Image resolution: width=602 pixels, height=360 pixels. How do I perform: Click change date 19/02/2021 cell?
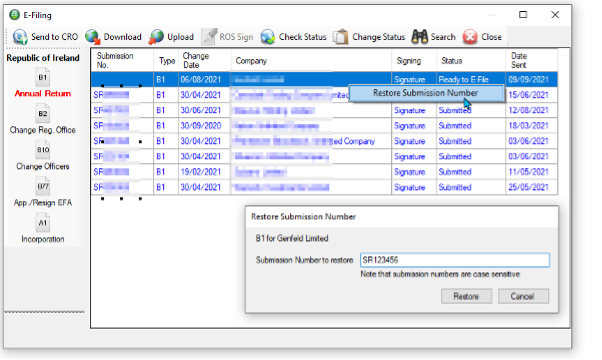(205, 172)
